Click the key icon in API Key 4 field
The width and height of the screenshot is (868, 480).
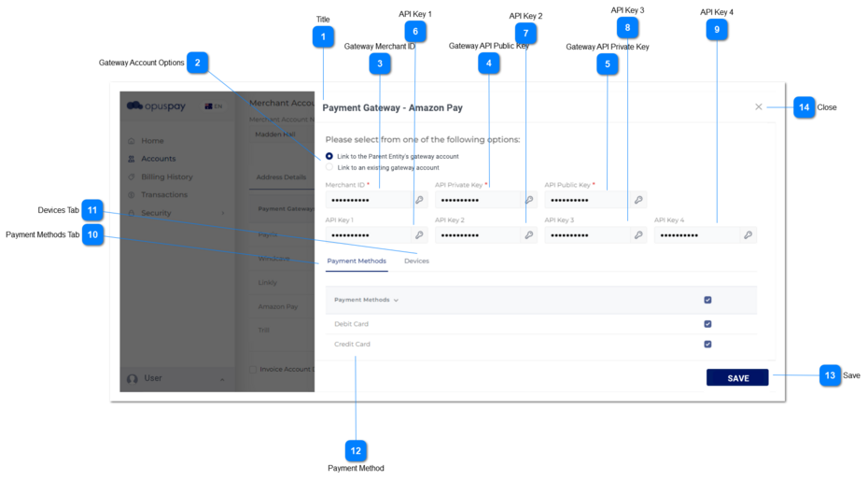748,235
